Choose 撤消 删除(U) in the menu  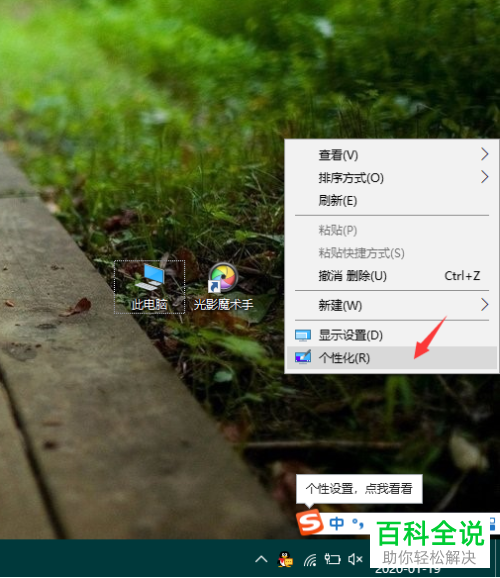click(392, 276)
